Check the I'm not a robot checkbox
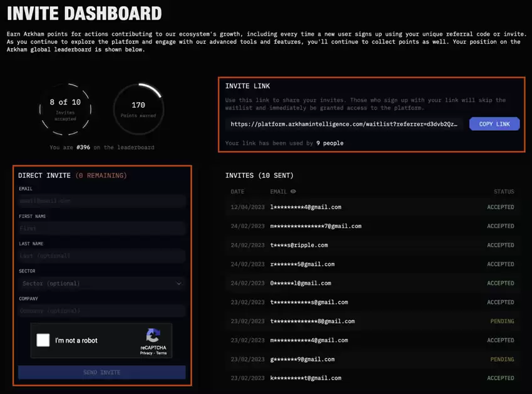 point(43,340)
